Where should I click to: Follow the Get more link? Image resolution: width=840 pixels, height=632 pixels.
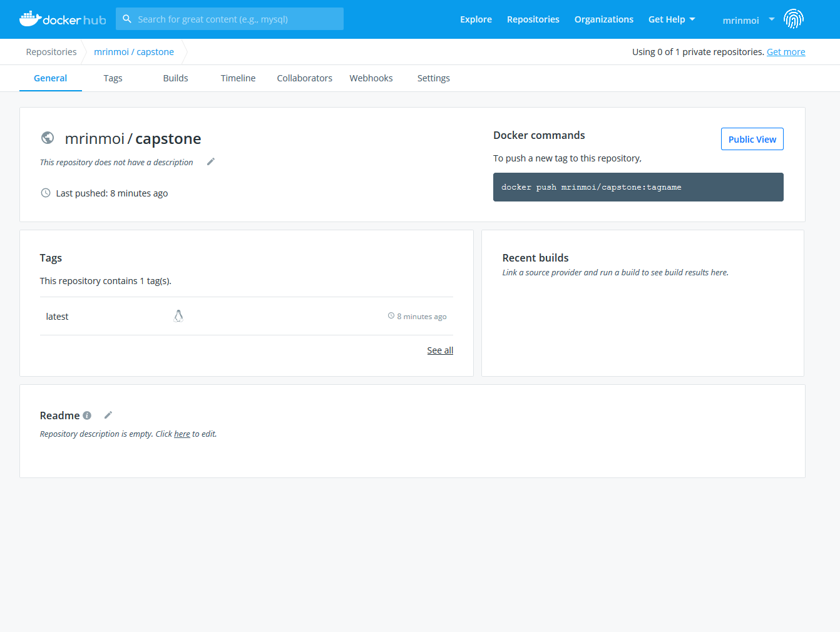click(x=786, y=52)
